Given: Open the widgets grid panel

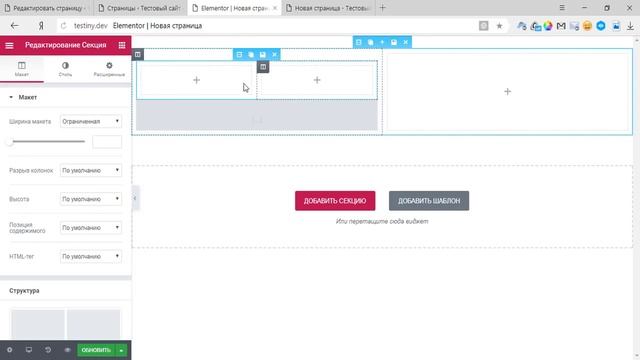Looking at the screenshot, I should 122,45.
